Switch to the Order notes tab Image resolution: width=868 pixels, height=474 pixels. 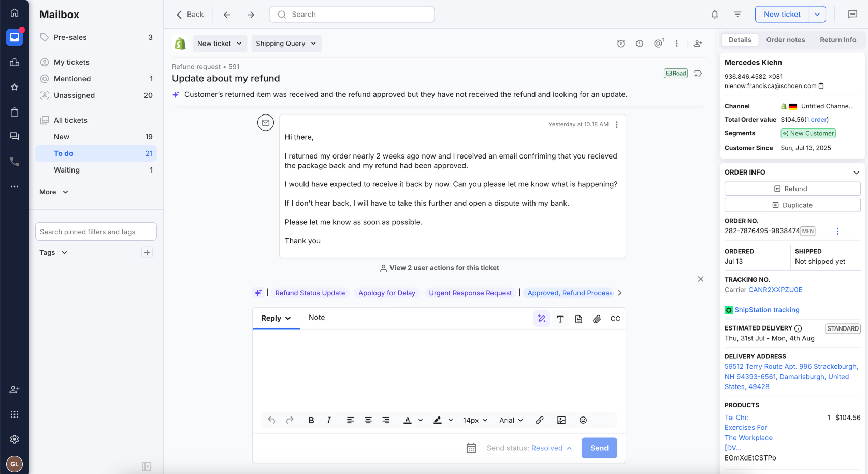[786, 39]
